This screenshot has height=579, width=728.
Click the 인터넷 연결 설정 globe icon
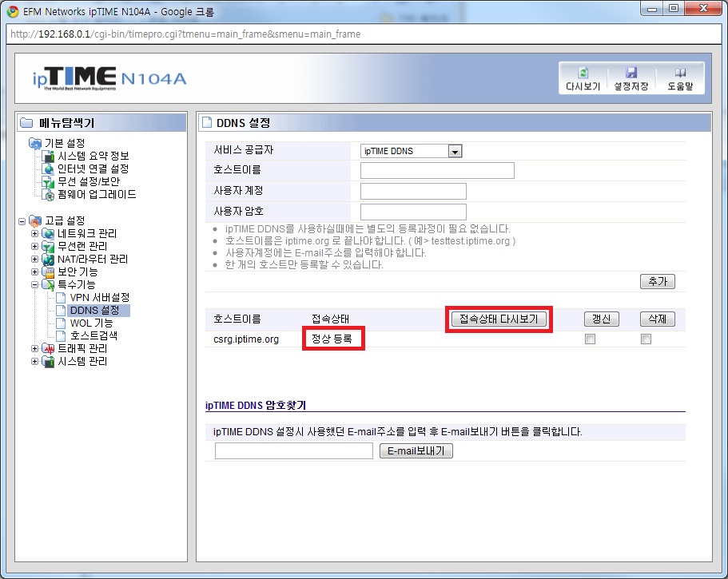click(48, 169)
